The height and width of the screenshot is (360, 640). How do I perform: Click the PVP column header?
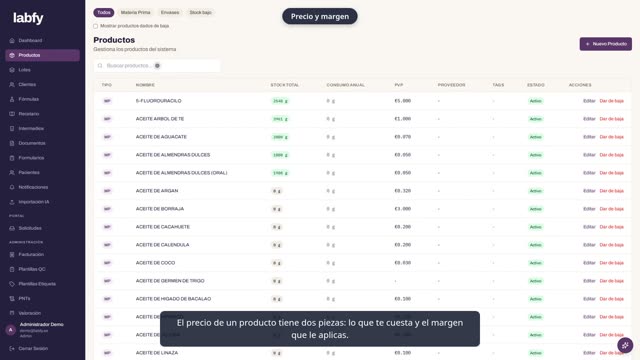click(398, 85)
